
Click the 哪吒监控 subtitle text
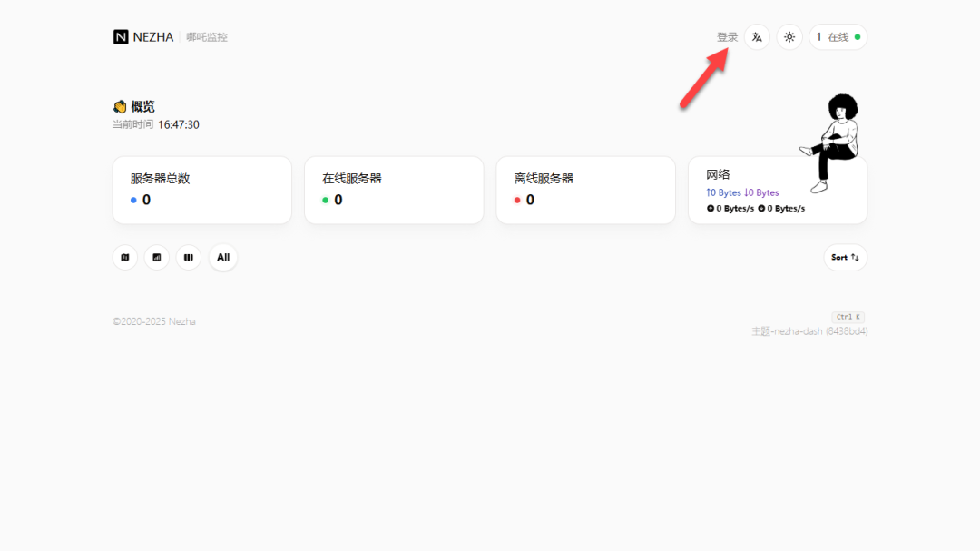click(207, 37)
